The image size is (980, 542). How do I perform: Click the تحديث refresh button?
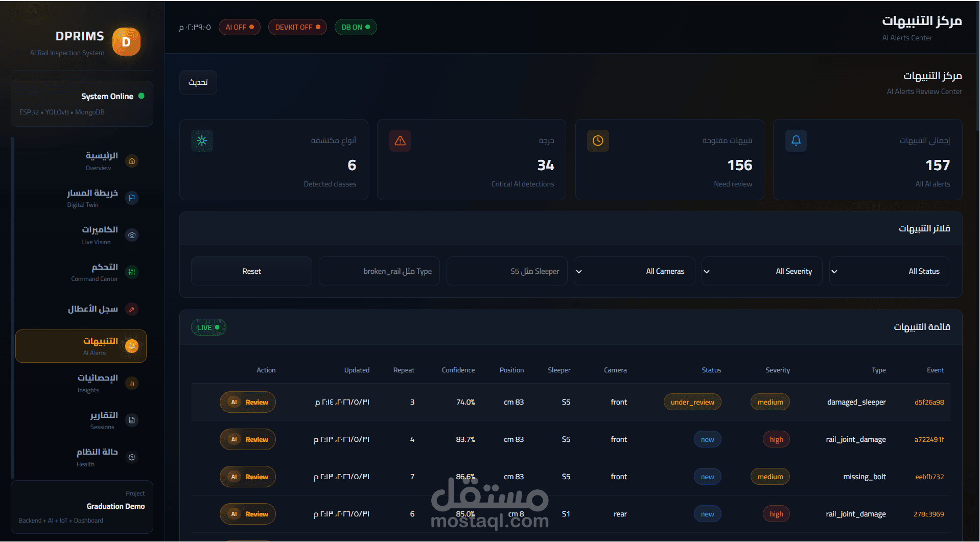click(198, 82)
